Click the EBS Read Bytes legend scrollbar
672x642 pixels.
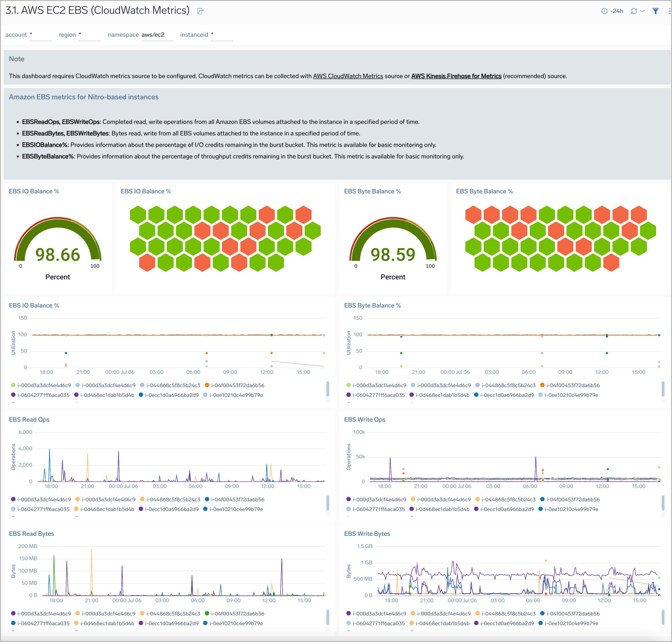point(328,617)
